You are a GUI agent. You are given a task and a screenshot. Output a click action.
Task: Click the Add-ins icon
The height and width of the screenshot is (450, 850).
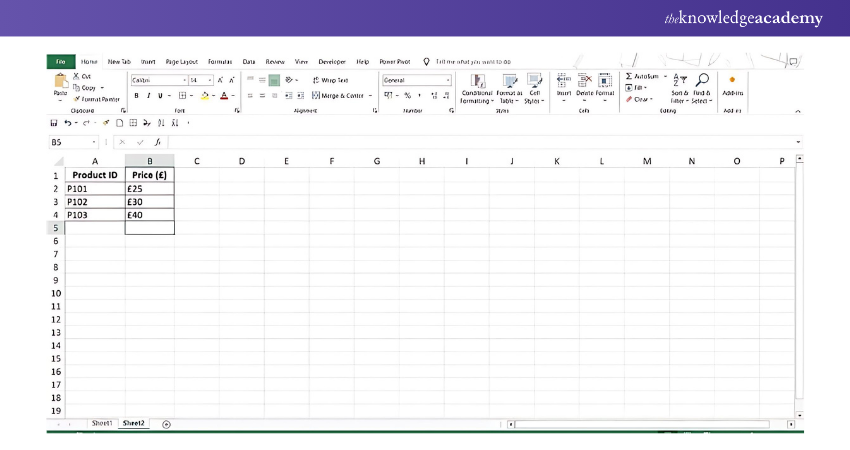click(x=732, y=80)
